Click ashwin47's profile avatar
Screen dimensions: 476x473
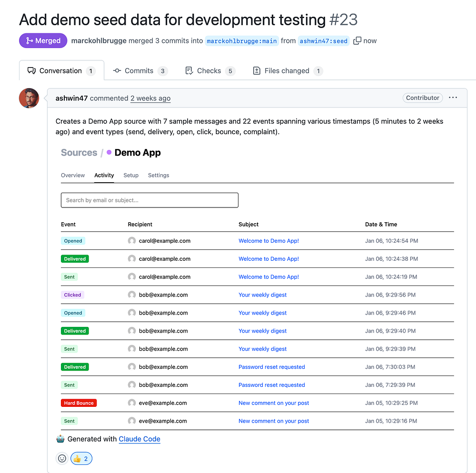(x=29, y=98)
